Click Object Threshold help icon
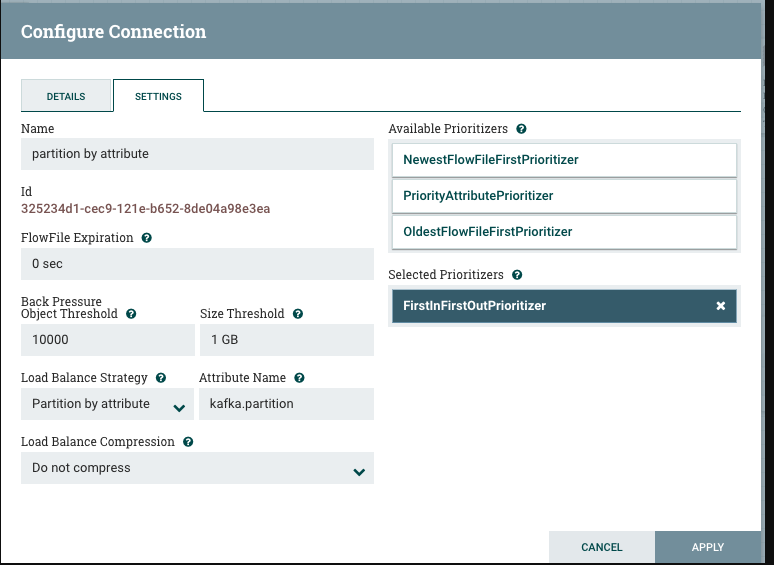774x565 pixels. pyautogui.click(x=131, y=314)
